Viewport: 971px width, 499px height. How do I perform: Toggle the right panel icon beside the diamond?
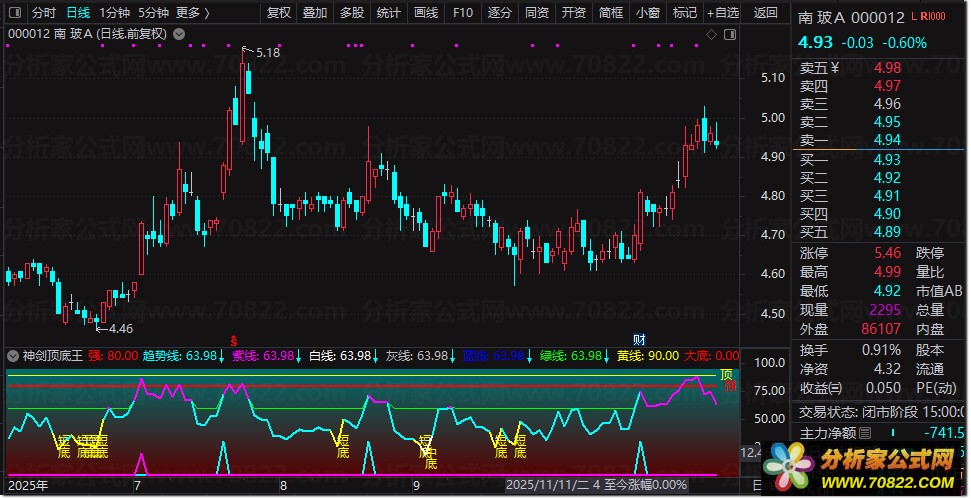(x=730, y=35)
